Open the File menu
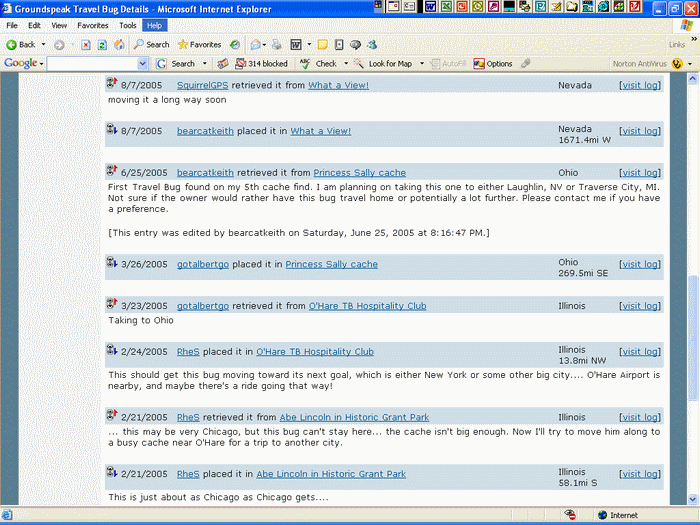 tap(12, 25)
